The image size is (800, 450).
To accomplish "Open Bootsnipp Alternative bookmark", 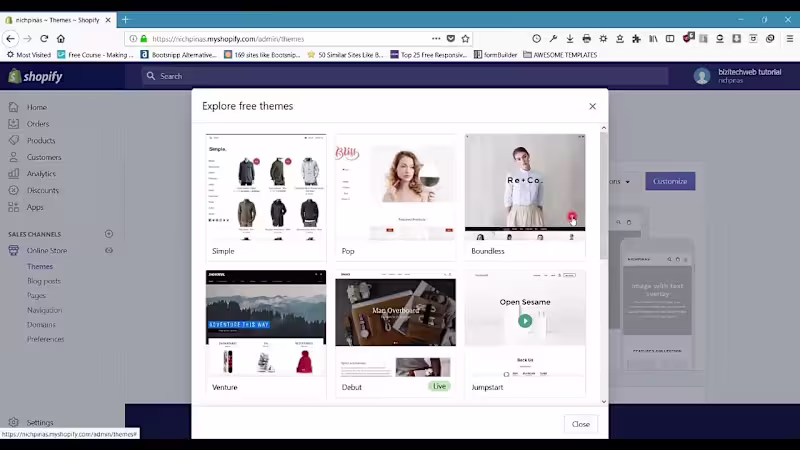I will tap(179, 55).
